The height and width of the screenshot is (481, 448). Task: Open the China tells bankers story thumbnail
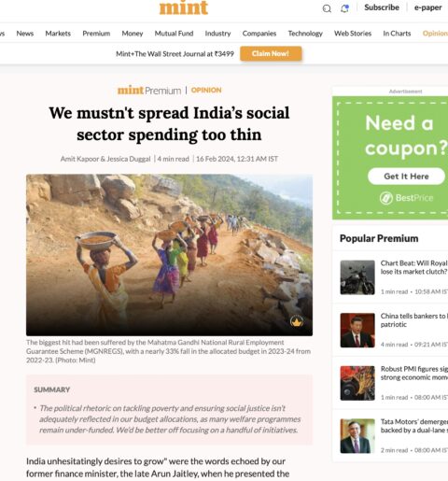(357, 331)
